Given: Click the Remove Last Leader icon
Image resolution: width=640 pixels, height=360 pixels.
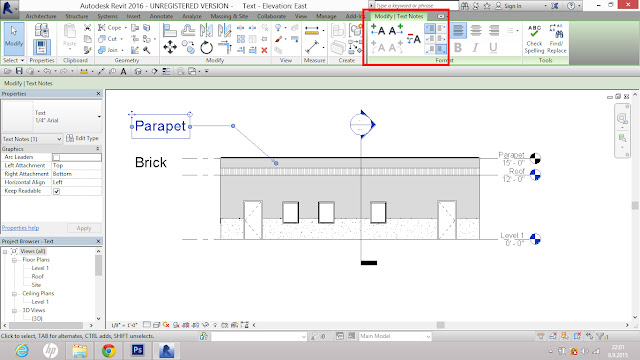Looking at the screenshot, I should 414,39.
